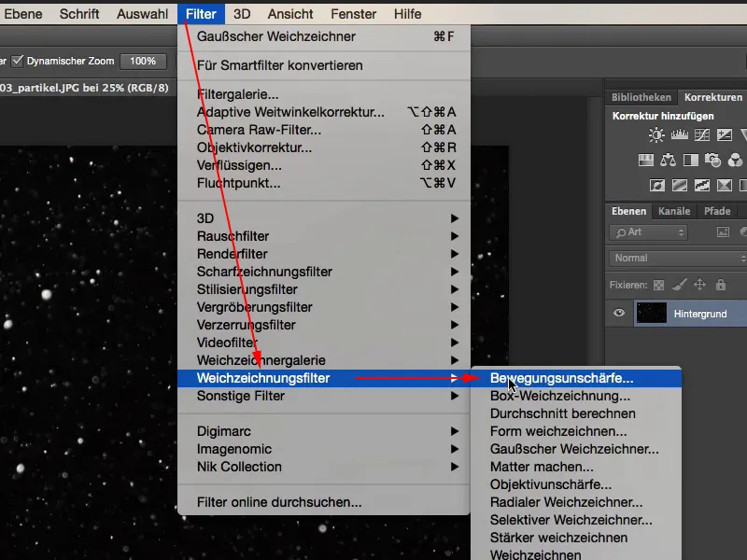Lock image pixels brush icon
Image resolution: width=747 pixels, height=560 pixels.
pyautogui.click(x=680, y=285)
